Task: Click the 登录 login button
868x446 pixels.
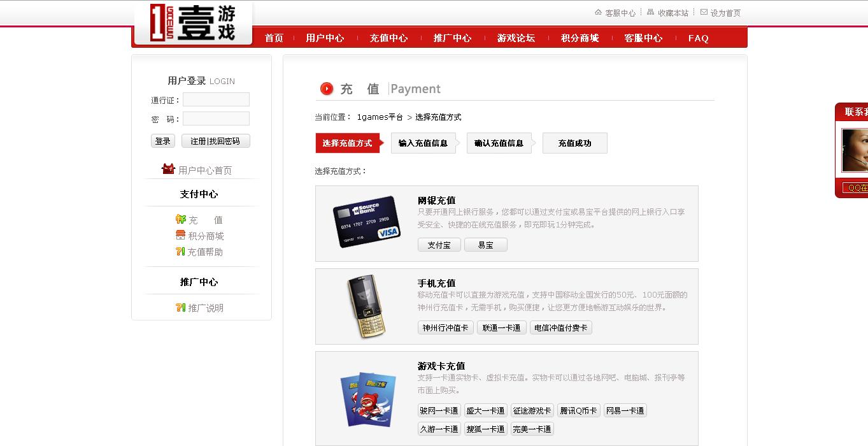Action: click(162, 141)
